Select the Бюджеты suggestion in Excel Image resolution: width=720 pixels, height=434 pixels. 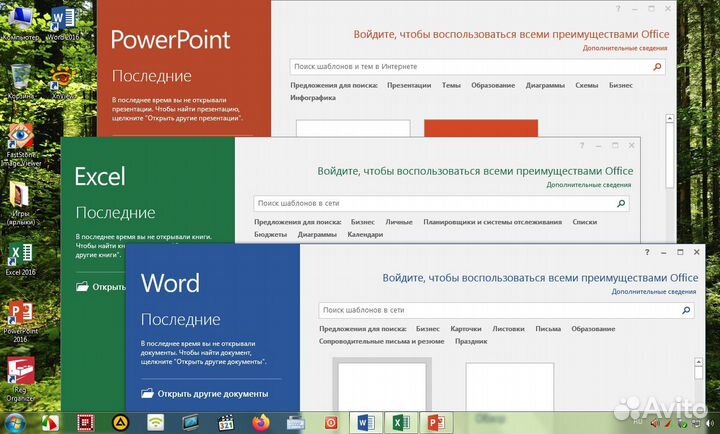coord(270,234)
